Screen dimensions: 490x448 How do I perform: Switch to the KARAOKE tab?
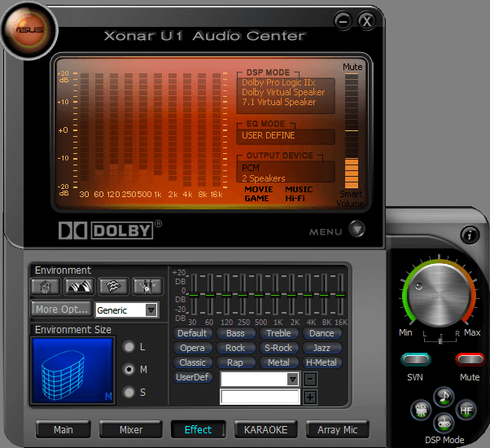pos(265,430)
